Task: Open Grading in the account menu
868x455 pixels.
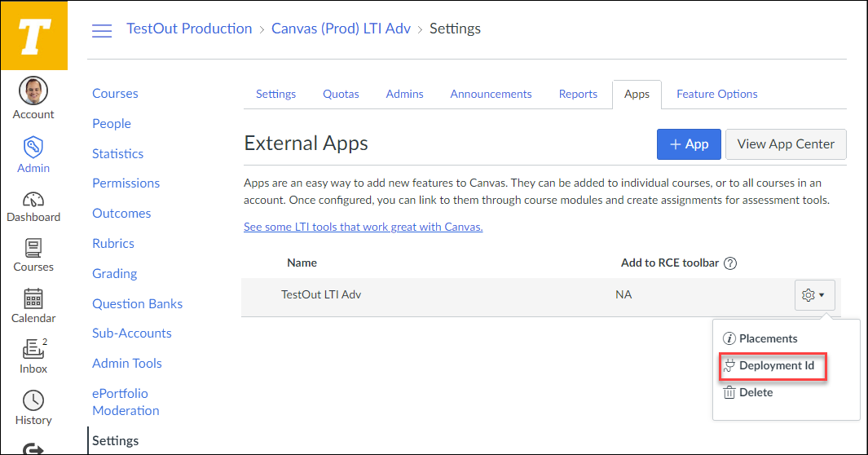Action: 115,273
